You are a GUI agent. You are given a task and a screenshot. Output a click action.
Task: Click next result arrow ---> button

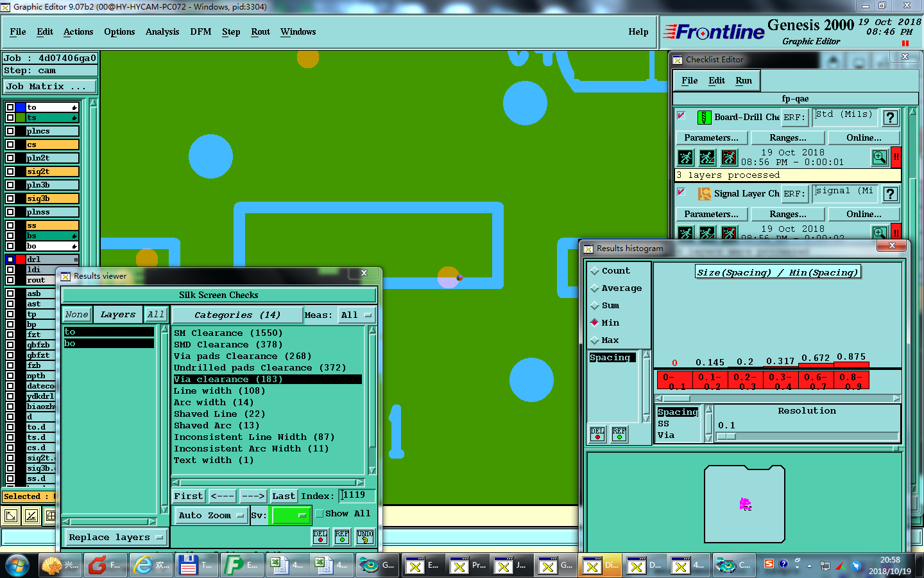tap(253, 496)
